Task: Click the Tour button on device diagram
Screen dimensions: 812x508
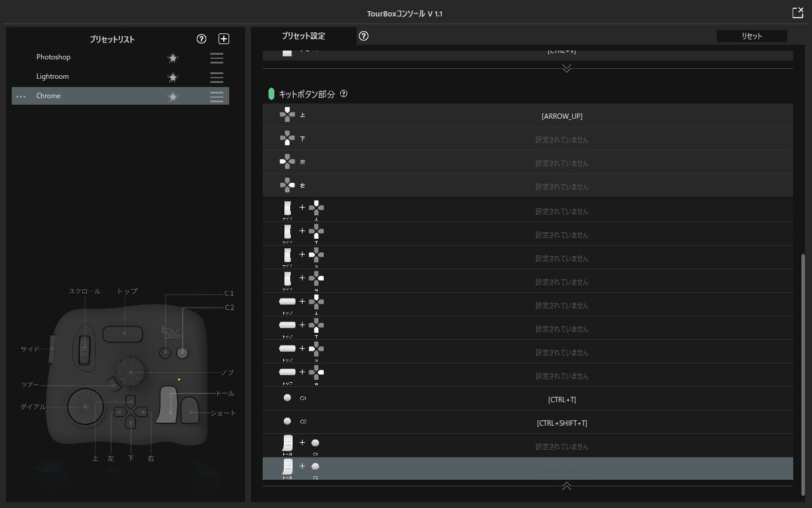Action: (x=115, y=385)
